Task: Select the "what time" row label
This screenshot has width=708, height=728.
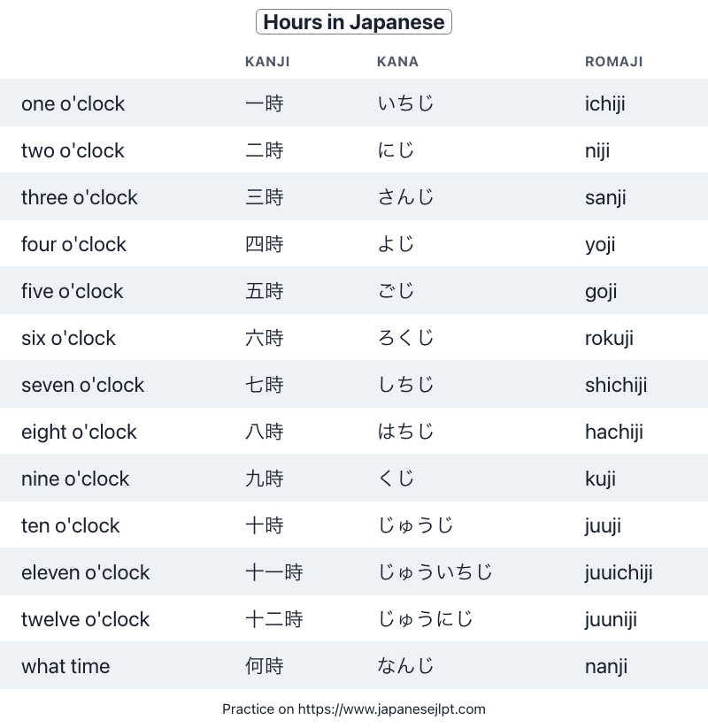Action: [65, 666]
